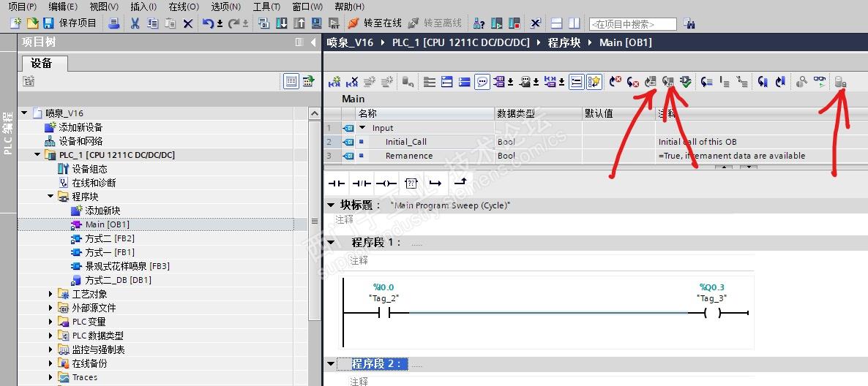Viewport: 868px width, 386px height.
Task: Collapse the Input section in interface table
Action: 362,128
